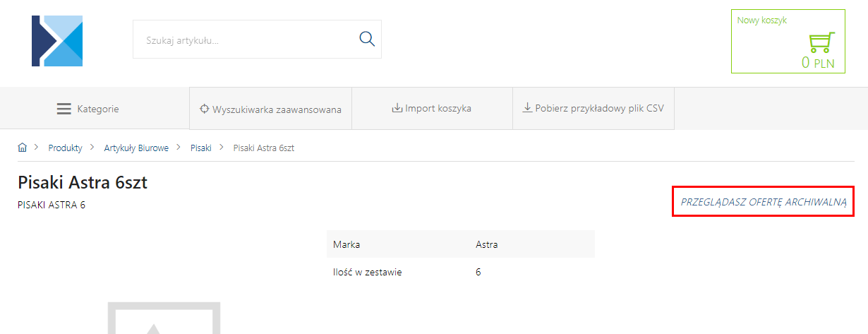Click Ilość w zestawie label

[x=367, y=272]
